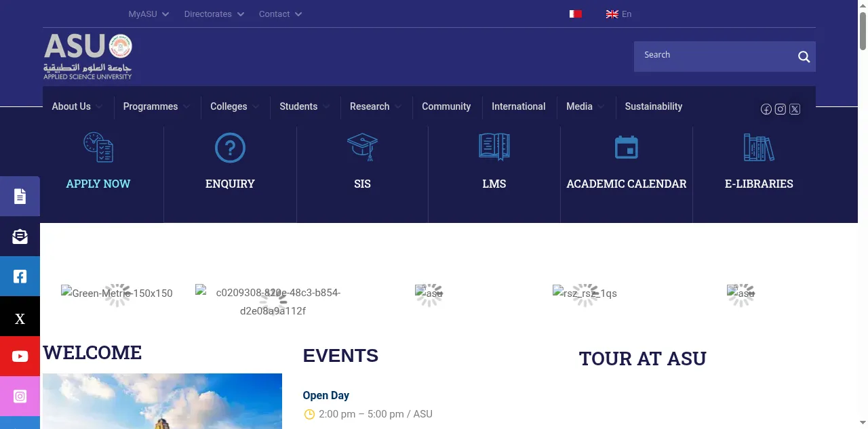
Task: Expand the Directorates dropdown
Action: click(214, 14)
